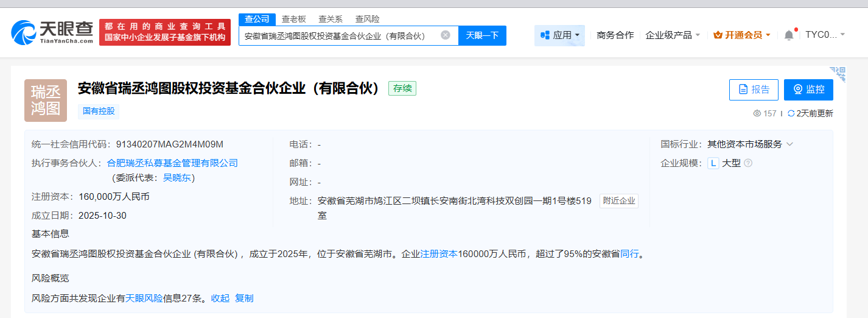Click the QR code icon
Screen dimensions: 868x318
click(838, 74)
